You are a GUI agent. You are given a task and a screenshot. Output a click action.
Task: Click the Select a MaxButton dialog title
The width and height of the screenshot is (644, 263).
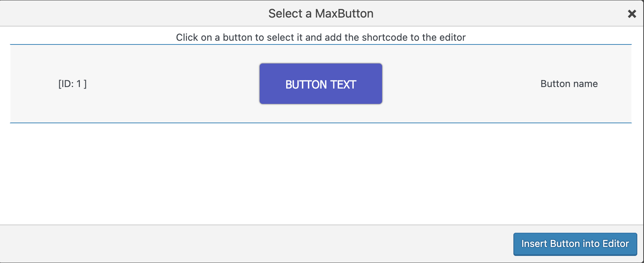pos(320,13)
